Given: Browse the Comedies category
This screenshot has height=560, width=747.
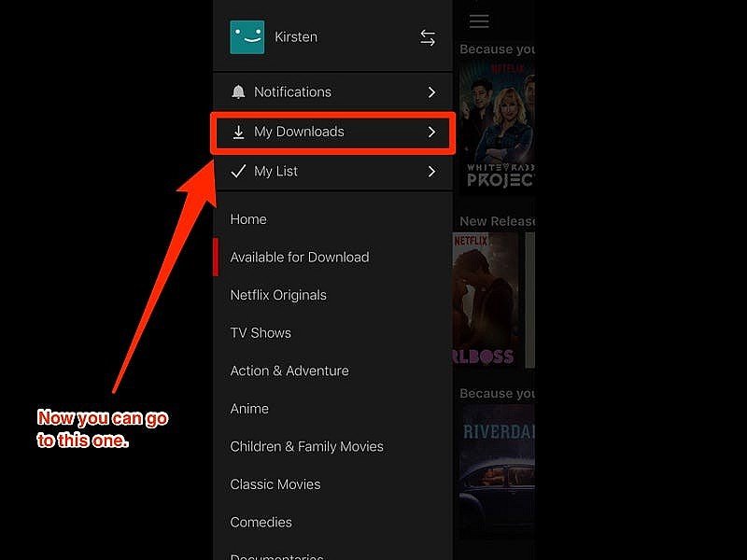Looking at the screenshot, I should 261,523.
